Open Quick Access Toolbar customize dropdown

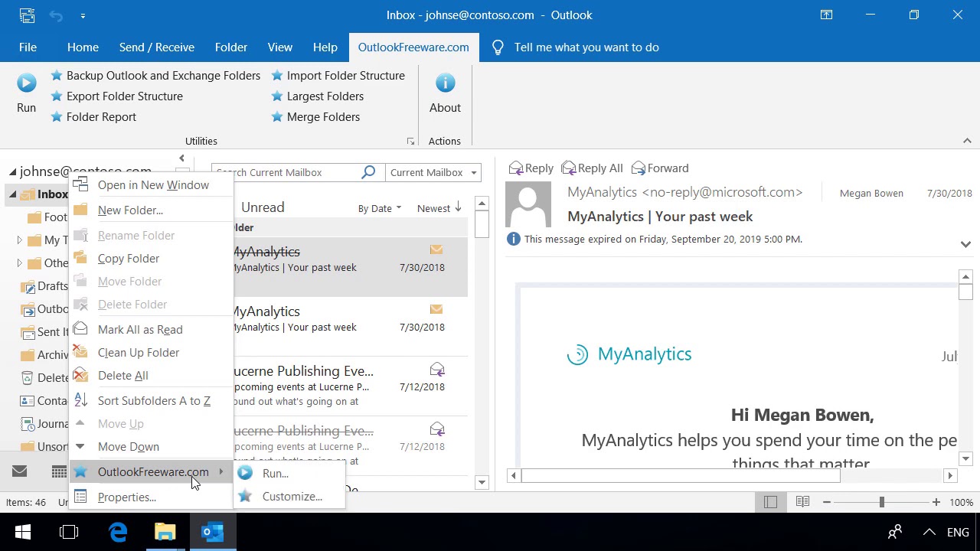pos(83,15)
